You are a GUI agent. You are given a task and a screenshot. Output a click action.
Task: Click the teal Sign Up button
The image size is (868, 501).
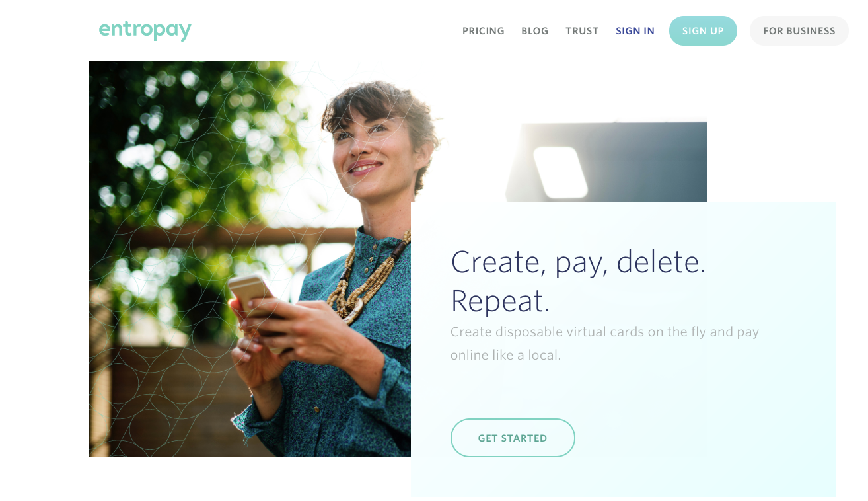coord(703,31)
